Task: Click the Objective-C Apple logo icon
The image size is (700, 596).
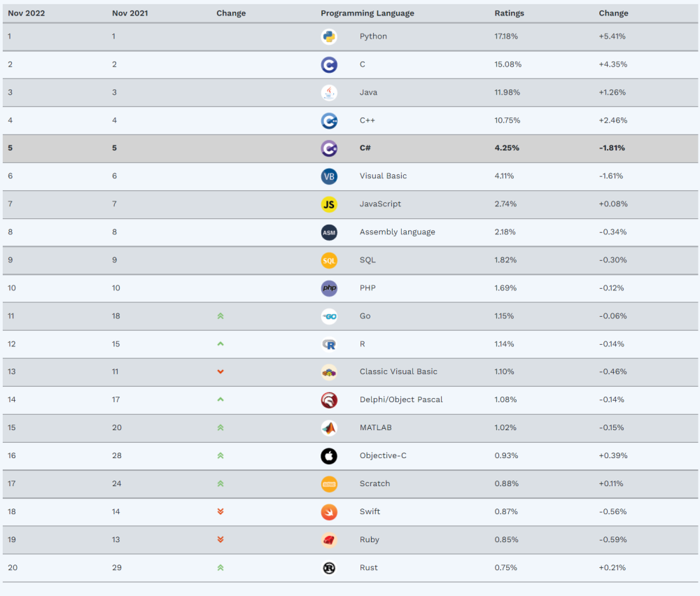Action: click(328, 456)
